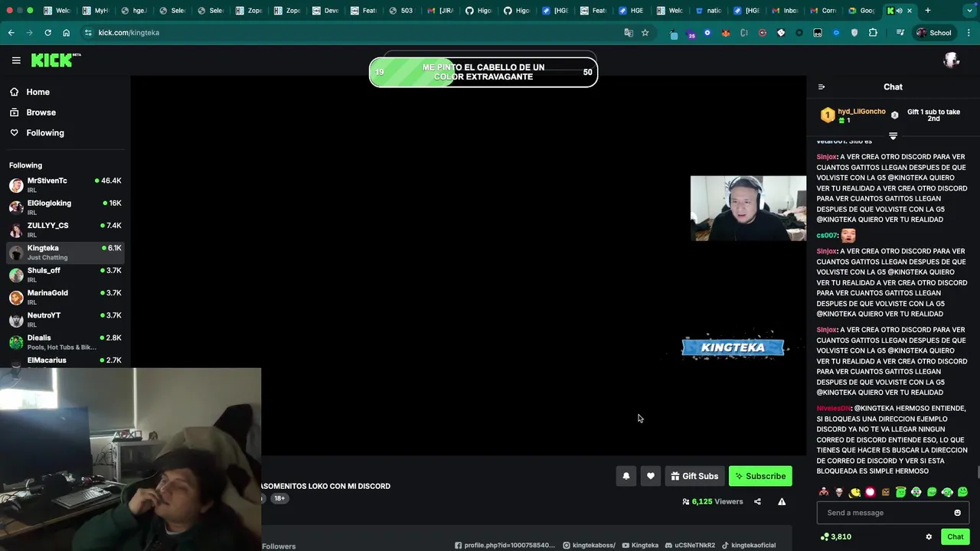Open the School profile menu
This screenshot has width=980, height=551.
tap(933, 33)
